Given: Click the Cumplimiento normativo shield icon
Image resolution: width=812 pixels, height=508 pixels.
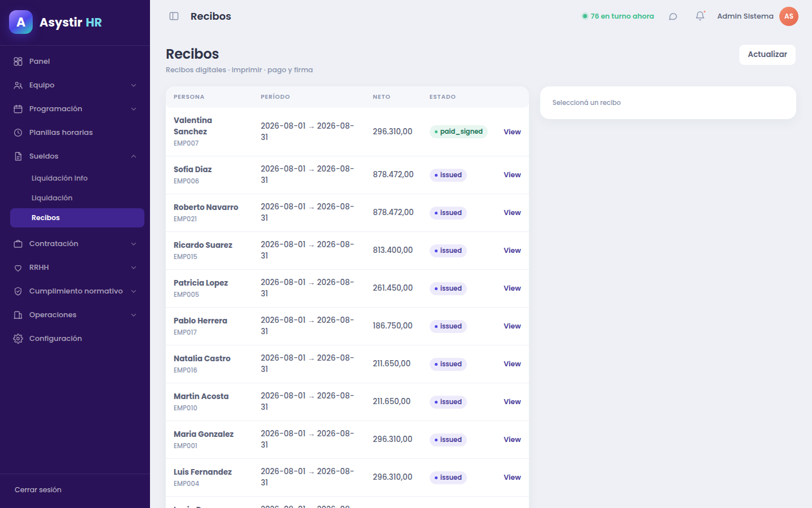Looking at the screenshot, I should (18, 291).
